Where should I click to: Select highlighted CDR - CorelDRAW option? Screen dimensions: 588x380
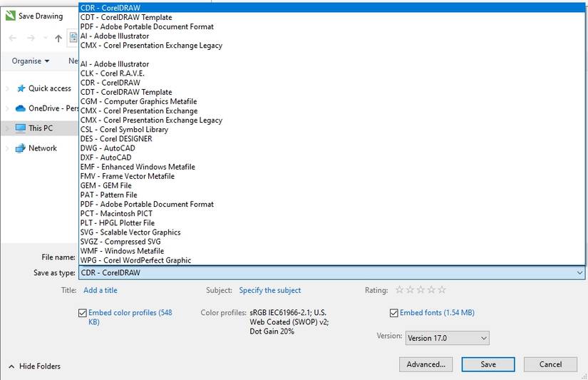coord(332,8)
